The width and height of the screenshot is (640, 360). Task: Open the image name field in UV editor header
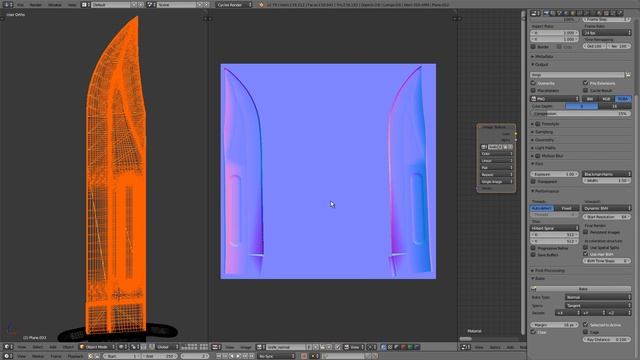(286, 347)
